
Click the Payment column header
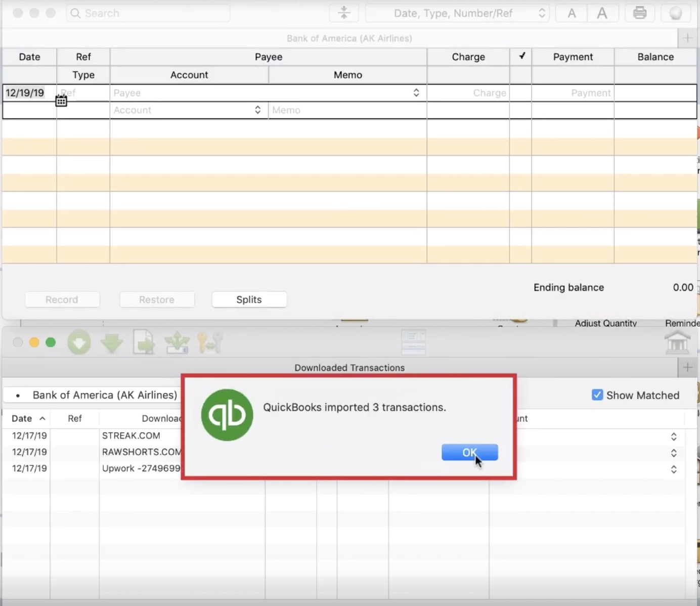tap(573, 57)
